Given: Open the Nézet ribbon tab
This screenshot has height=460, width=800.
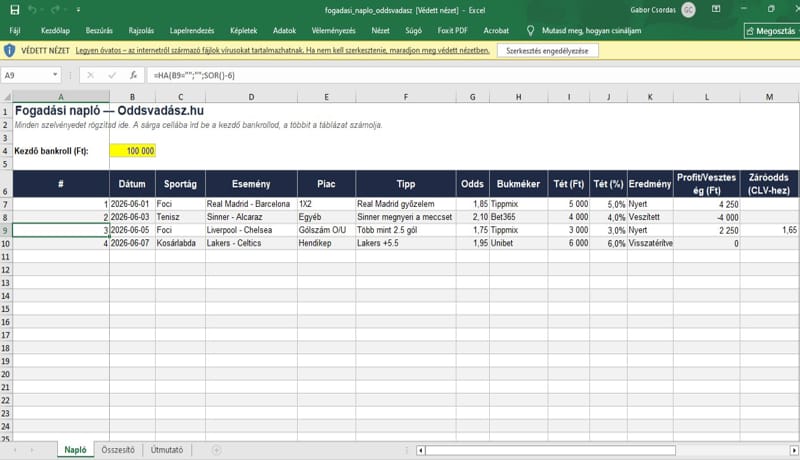Looking at the screenshot, I should [x=380, y=31].
